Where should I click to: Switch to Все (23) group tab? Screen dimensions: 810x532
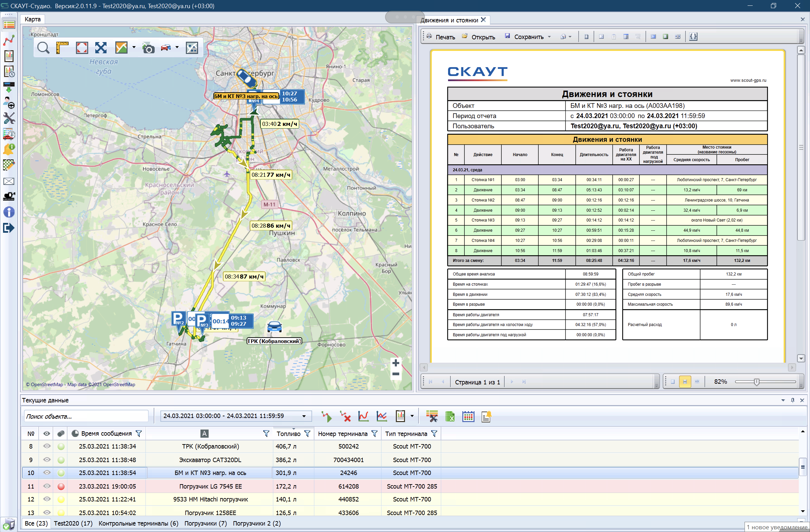(36, 524)
